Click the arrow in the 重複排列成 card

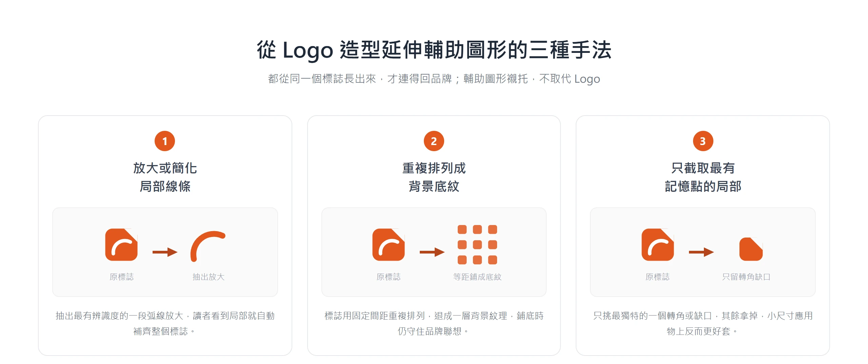point(432,252)
